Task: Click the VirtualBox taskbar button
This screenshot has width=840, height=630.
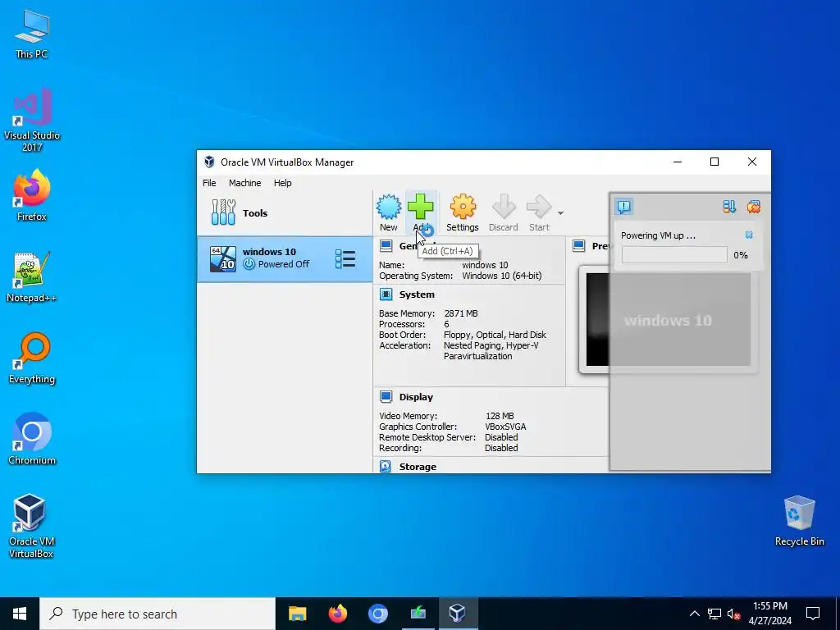Action: (x=458, y=614)
